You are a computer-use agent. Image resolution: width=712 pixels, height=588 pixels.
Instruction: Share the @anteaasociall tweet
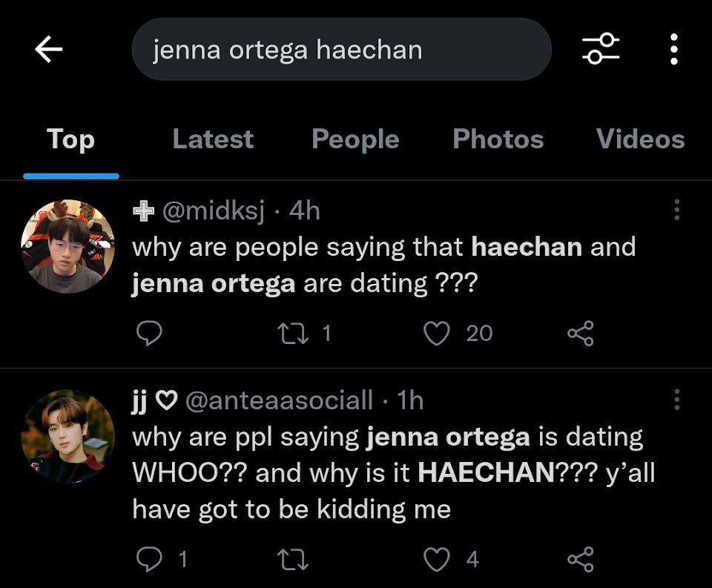pos(580,558)
